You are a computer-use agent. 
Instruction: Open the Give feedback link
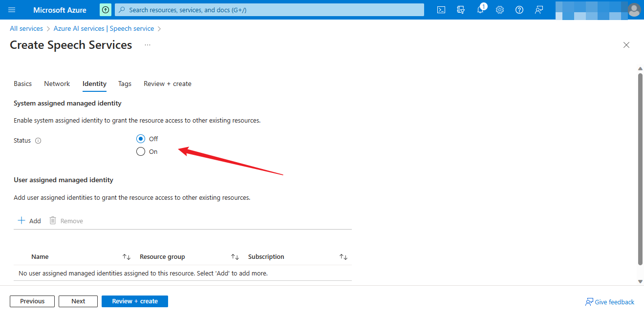(x=610, y=302)
